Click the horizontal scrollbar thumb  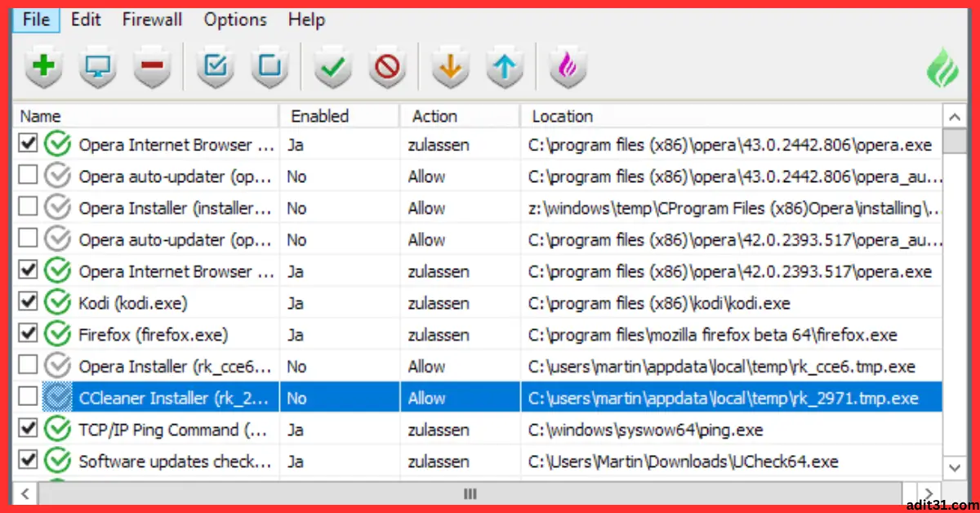click(x=469, y=494)
